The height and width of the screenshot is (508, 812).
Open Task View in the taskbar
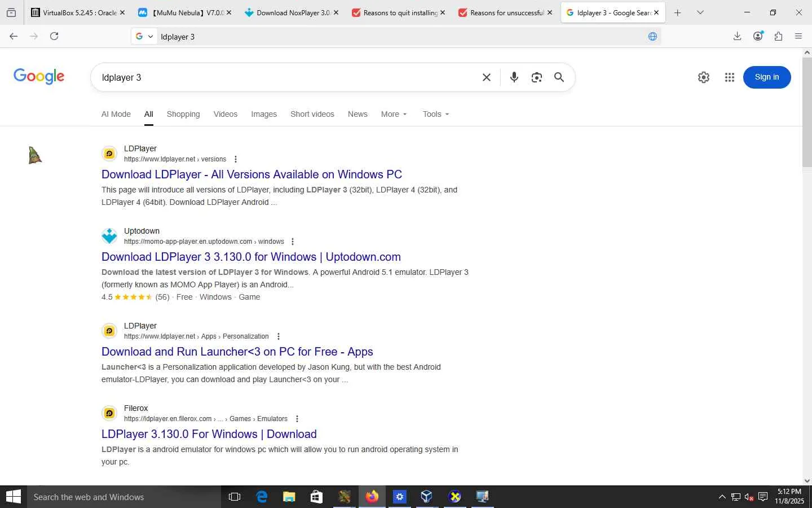pyautogui.click(x=235, y=497)
